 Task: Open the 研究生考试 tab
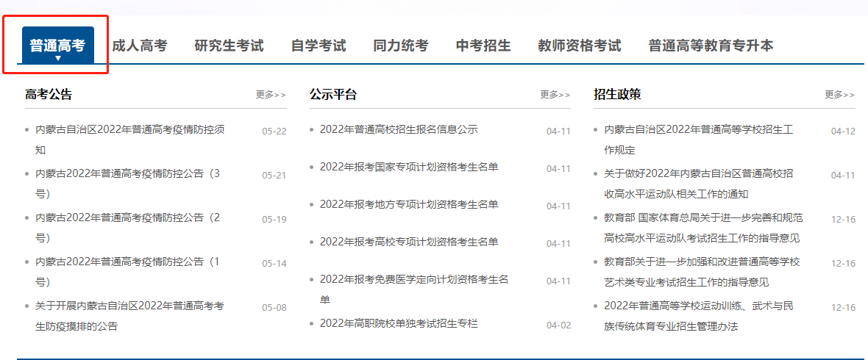coord(229,46)
